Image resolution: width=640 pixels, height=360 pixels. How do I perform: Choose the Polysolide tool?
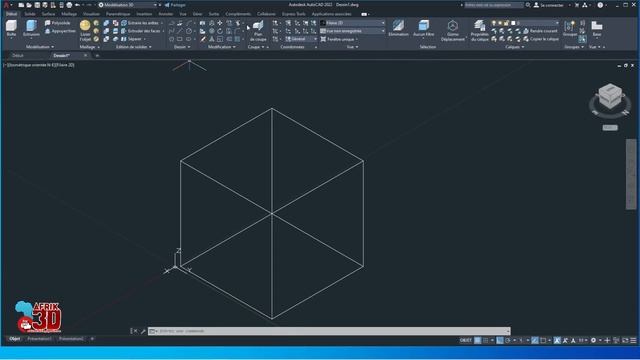[x=58, y=23]
